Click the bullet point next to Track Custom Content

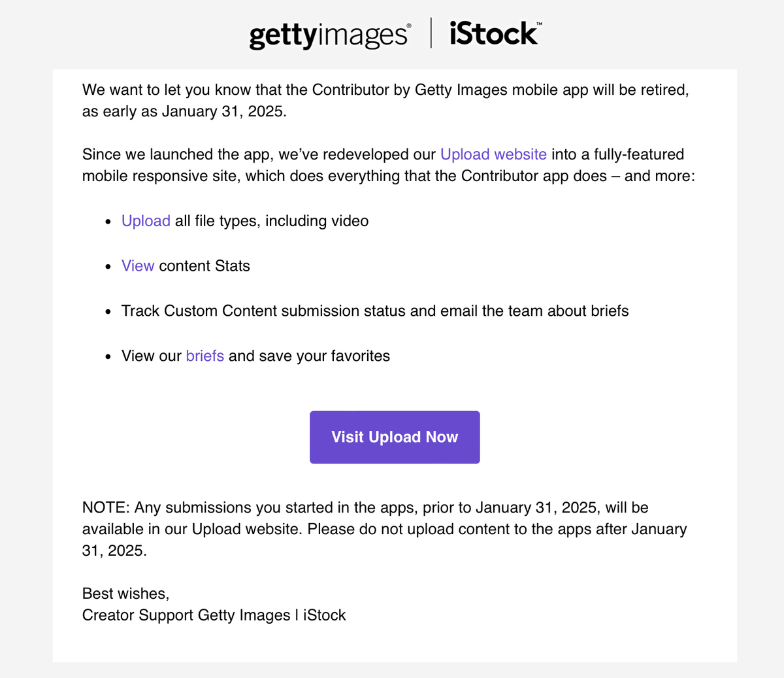[x=108, y=312]
